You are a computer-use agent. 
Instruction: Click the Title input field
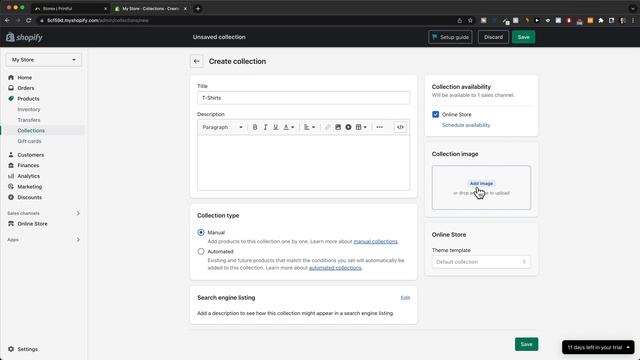303,98
